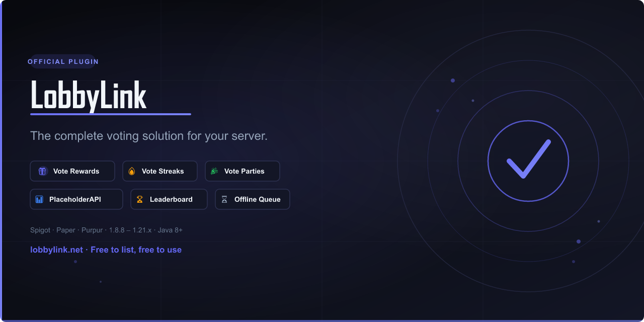This screenshot has width=644, height=322.
Task: Open the lobbylink.net link
Action: (56, 250)
